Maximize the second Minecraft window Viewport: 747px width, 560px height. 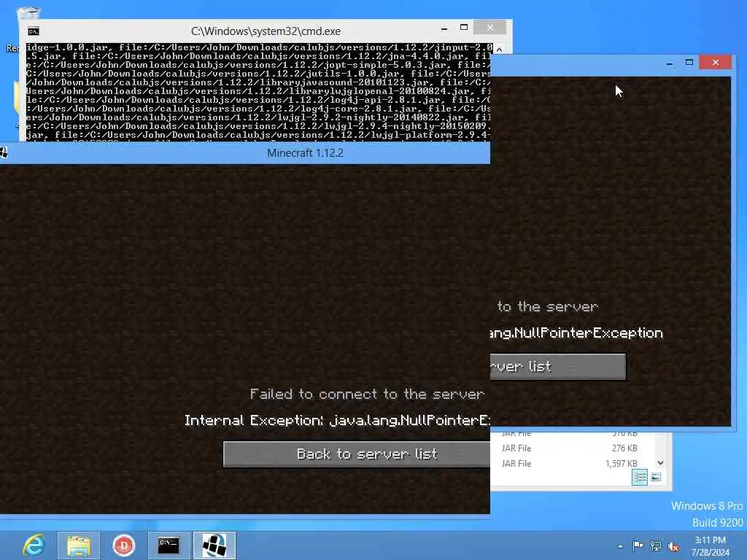[x=689, y=63]
